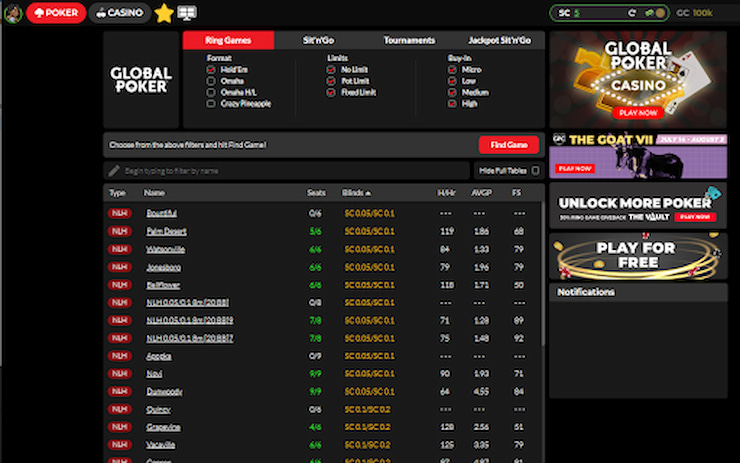Click the NLH badge for Quincy

pos(119,409)
